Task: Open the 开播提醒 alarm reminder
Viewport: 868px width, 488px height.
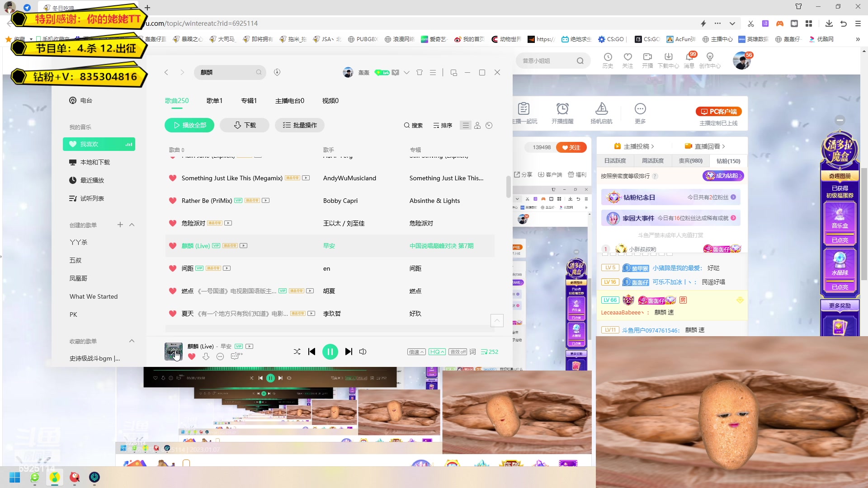Action: coord(562,113)
